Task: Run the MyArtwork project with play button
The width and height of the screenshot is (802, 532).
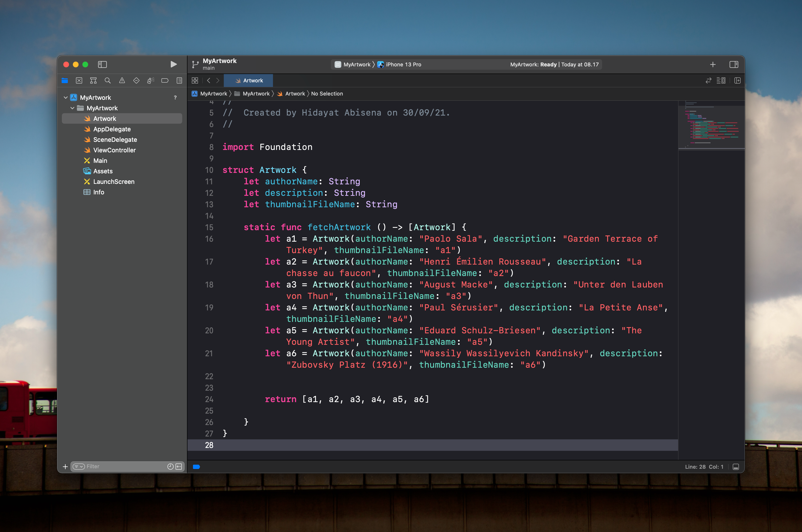Action: click(173, 64)
